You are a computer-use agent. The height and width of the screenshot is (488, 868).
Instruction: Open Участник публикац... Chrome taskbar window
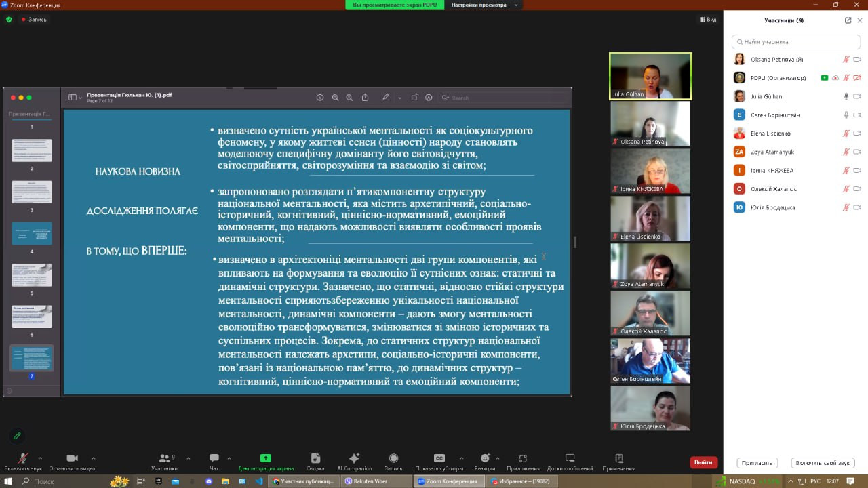303,481
